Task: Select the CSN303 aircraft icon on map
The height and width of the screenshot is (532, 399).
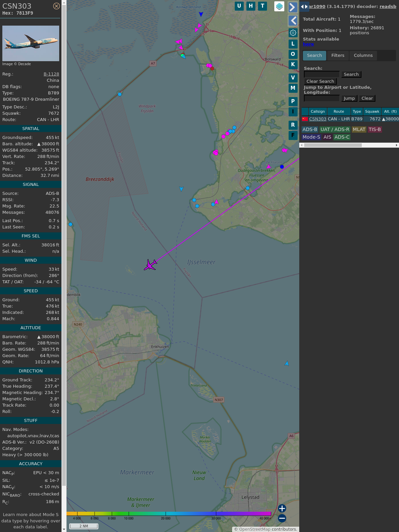Action: [x=151, y=265]
